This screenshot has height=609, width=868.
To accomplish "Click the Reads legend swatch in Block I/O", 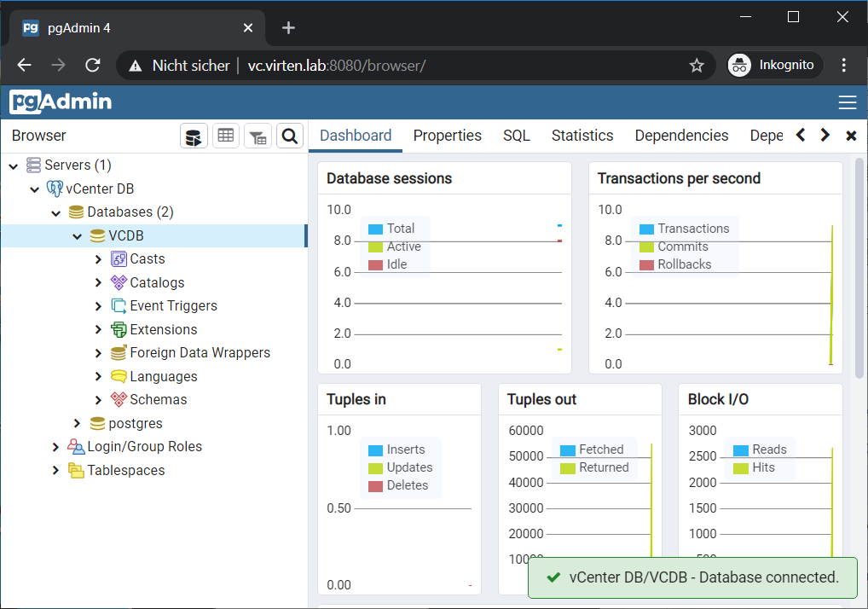I will click(x=741, y=450).
